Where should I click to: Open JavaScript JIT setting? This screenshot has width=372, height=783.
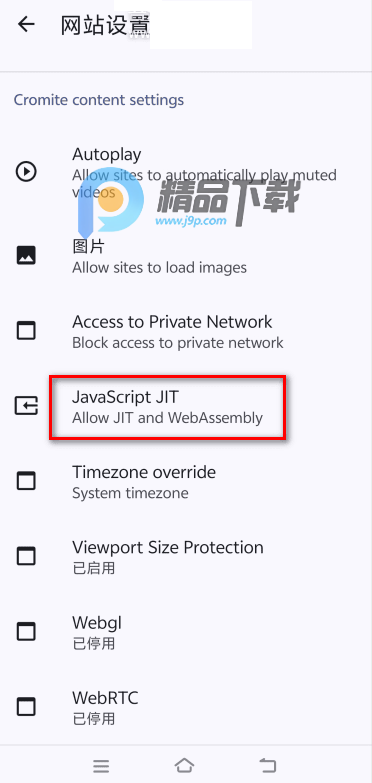pyautogui.click(x=186, y=406)
